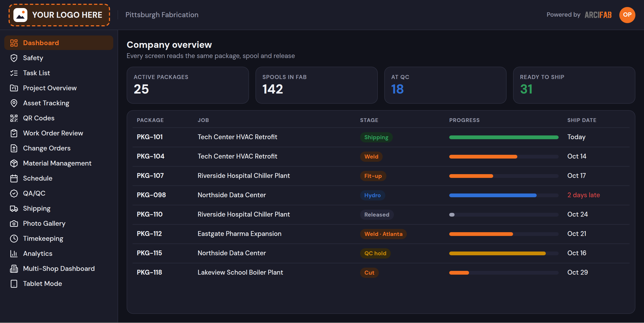The height and width of the screenshot is (323, 644).
Task: Select the Analytics sidebar label
Action: click(x=38, y=254)
